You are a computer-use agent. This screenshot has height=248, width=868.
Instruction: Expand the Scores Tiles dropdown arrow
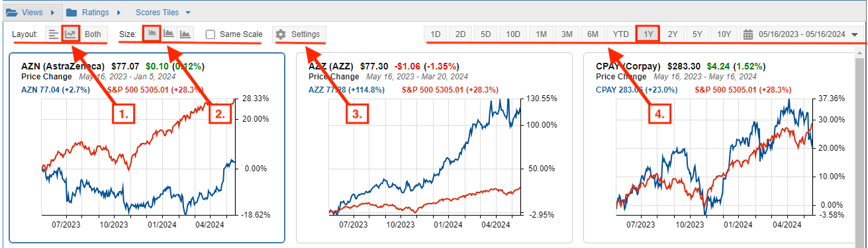(188, 13)
